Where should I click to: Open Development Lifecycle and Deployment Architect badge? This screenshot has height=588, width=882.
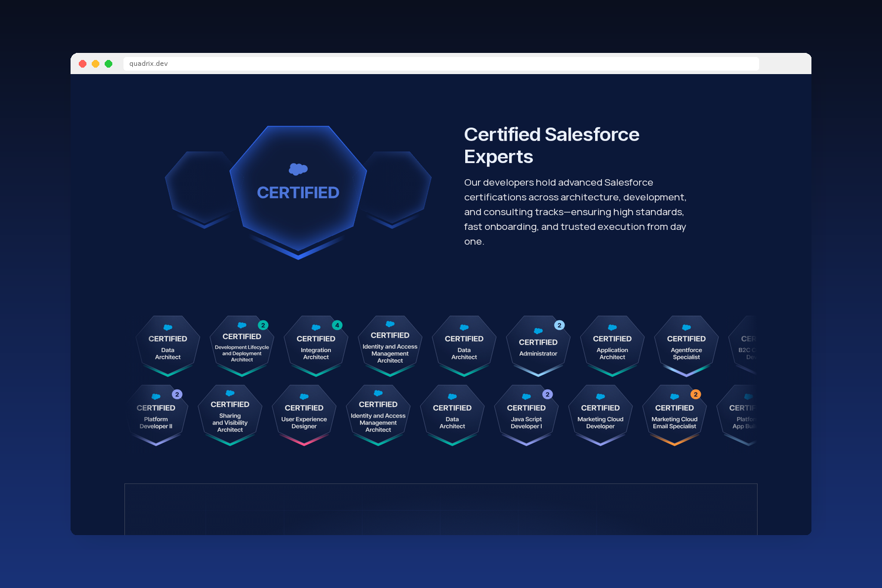pyautogui.click(x=242, y=346)
